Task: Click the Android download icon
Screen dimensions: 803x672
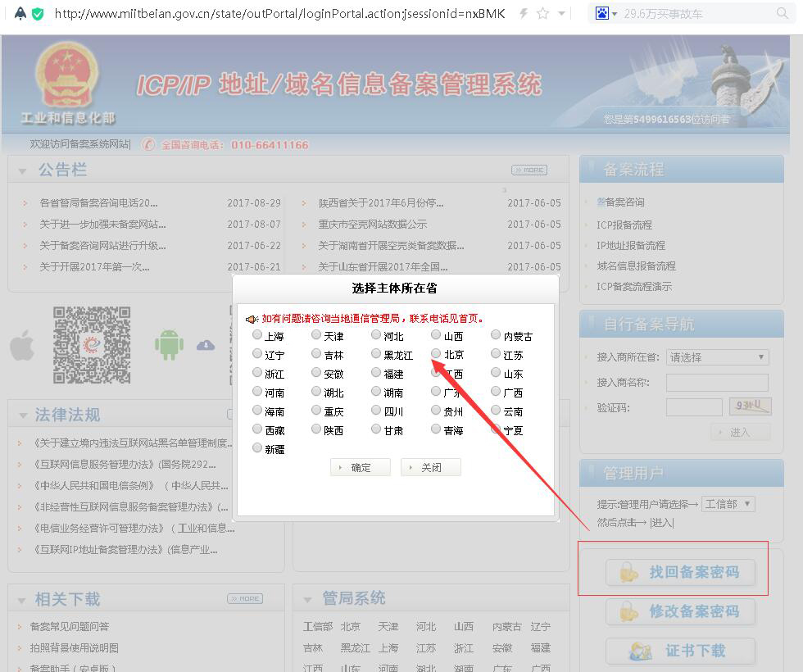Action: click(x=169, y=345)
